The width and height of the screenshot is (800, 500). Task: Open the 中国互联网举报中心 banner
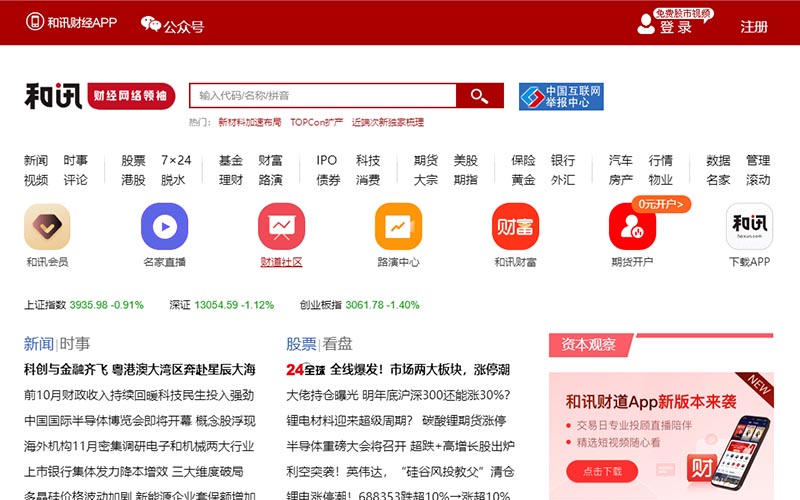(561, 96)
